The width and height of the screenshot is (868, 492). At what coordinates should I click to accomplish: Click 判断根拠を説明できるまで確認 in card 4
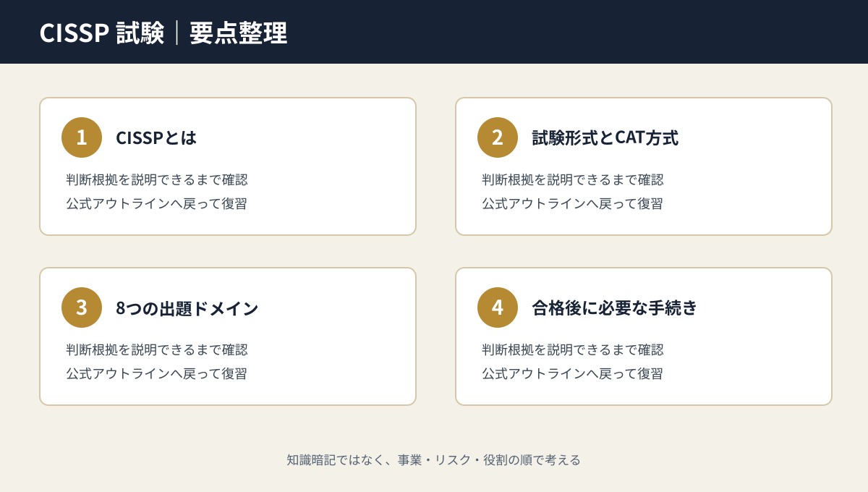tap(573, 349)
